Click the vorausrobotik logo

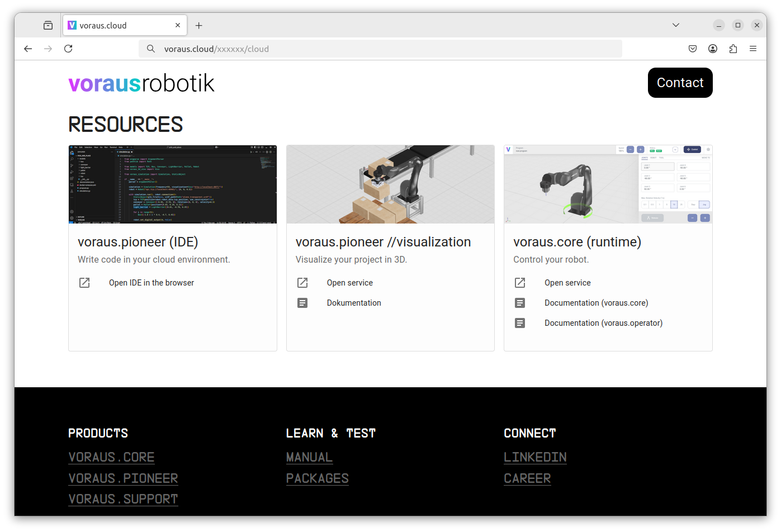pyautogui.click(x=141, y=83)
